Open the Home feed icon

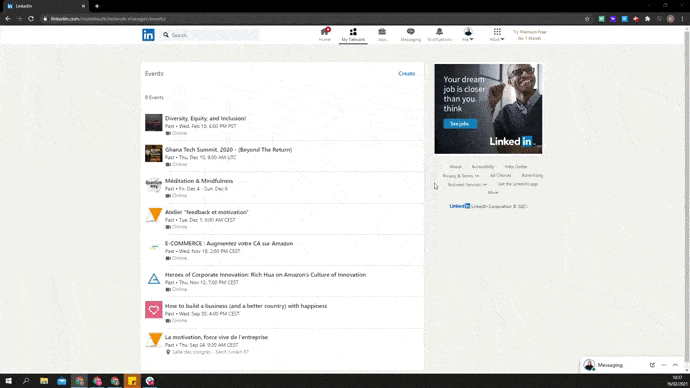[325, 34]
